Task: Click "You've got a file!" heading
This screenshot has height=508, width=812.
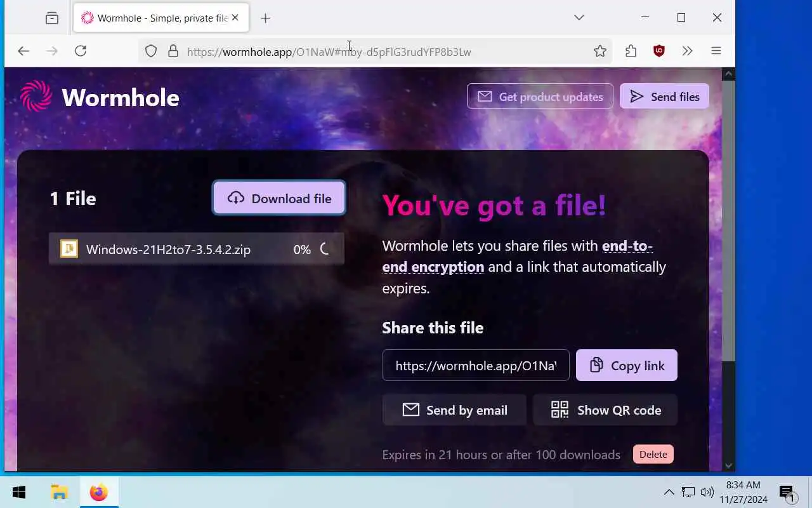Action: coord(494,205)
